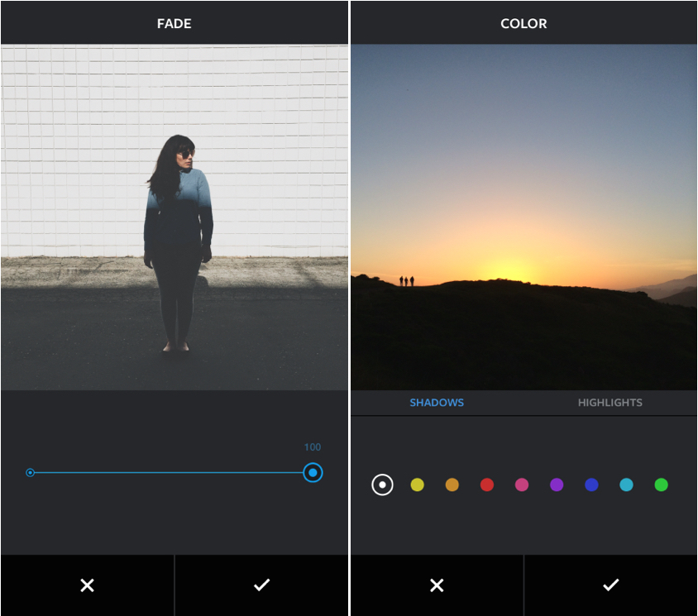This screenshot has height=616, width=698.
Task: Cancel the Fade adjustment with X icon
Action: pyautogui.click(x=87, y=585)
